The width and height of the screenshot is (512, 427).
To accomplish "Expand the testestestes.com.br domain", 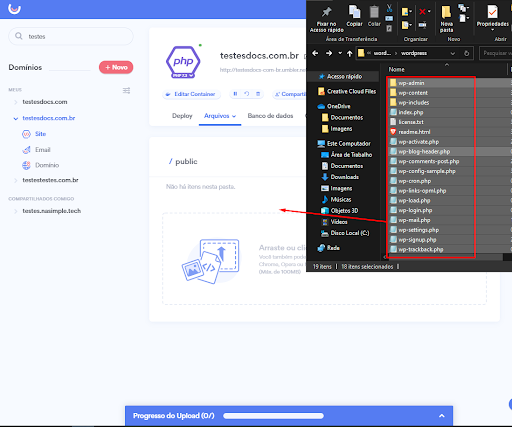I will tap(16, 180).
